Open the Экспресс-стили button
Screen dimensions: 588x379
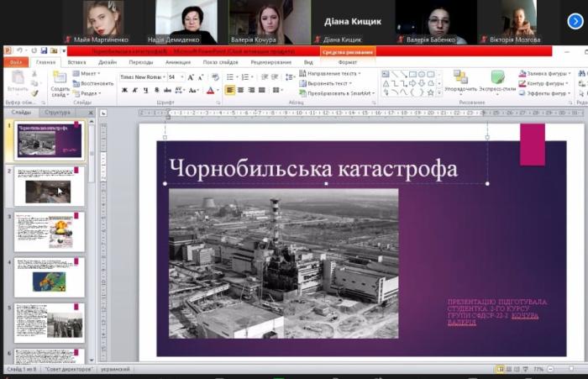(497, 82)
